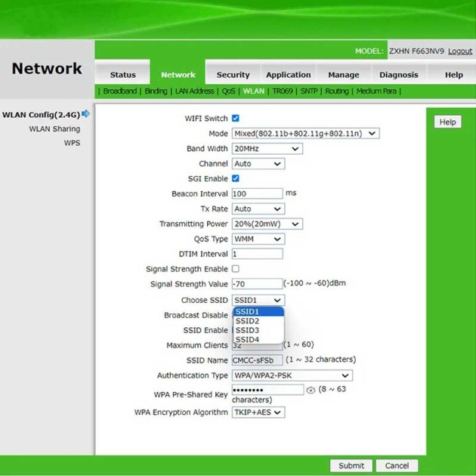The height and width of the screenshot is (476, 476).
Task: Click the Logout link
Action: 460,51
